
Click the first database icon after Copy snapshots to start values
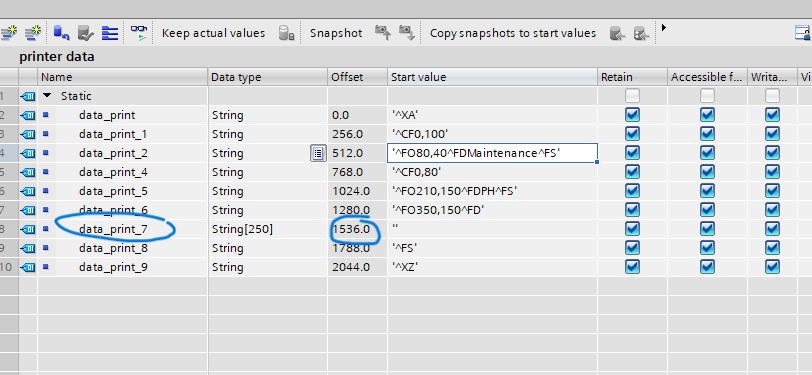pos(617,34)
